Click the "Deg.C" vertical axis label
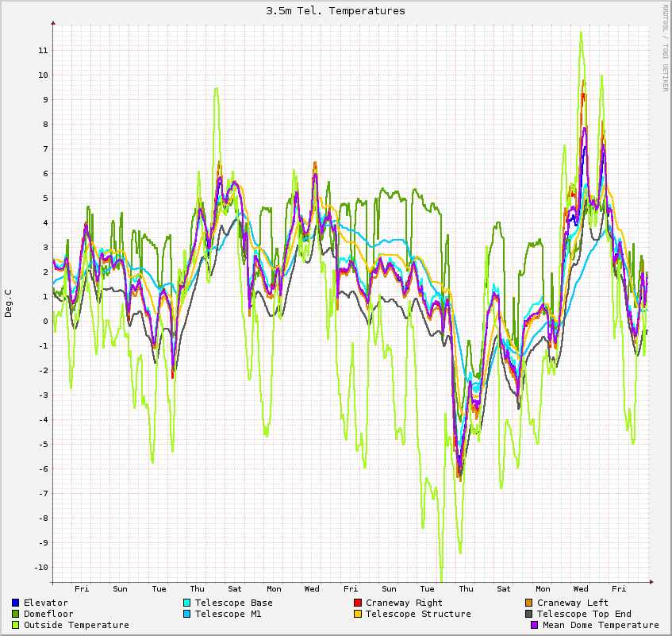The height and width of the screenshot is (636, 672). [9, 303]
